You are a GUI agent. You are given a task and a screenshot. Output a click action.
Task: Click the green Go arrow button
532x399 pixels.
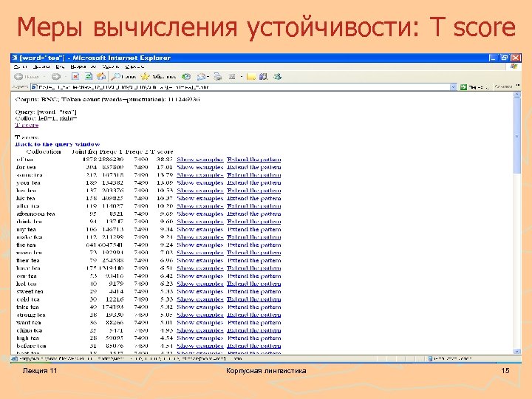click(x=463, y=87)
